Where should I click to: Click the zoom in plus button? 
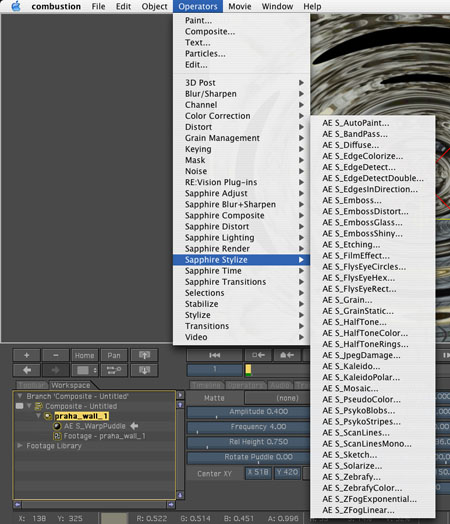click(x=26, y=355)
